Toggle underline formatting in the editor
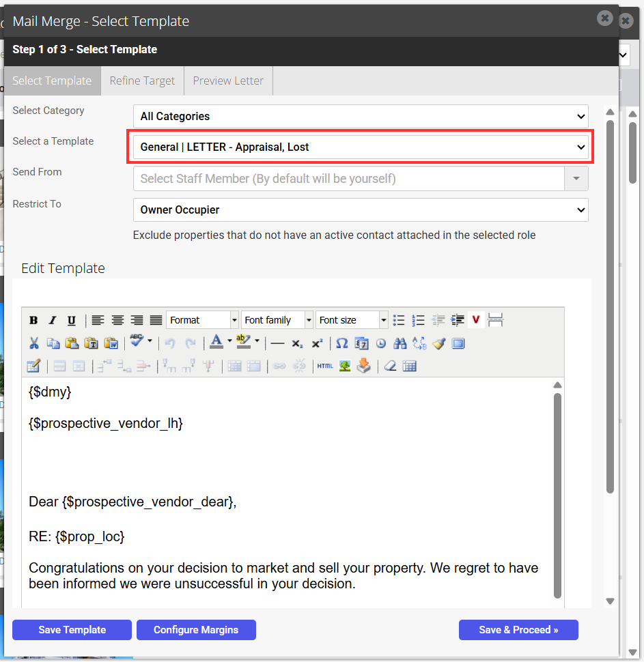 (72, 321)
